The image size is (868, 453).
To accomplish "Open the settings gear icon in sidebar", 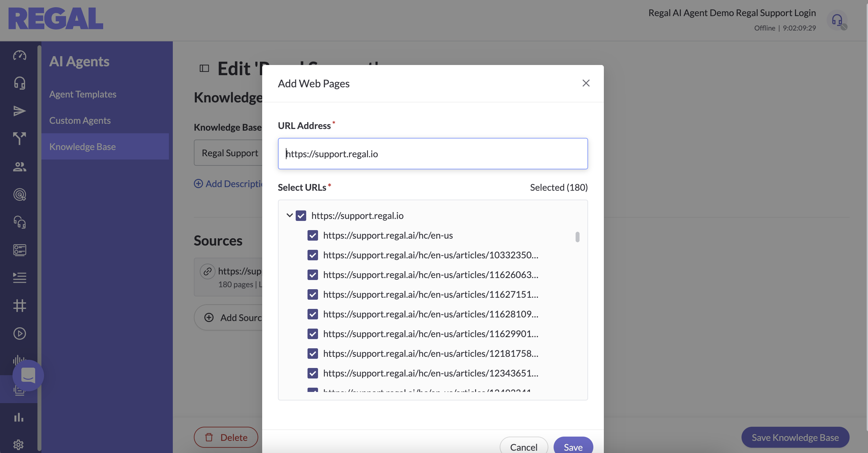I will point(19,445).
